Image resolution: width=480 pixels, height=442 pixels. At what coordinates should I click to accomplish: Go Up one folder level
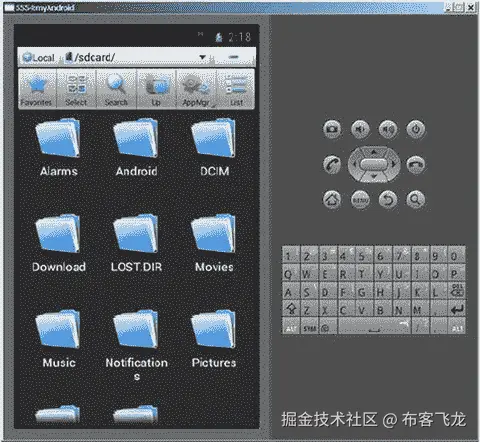click(x=156, y=89)
